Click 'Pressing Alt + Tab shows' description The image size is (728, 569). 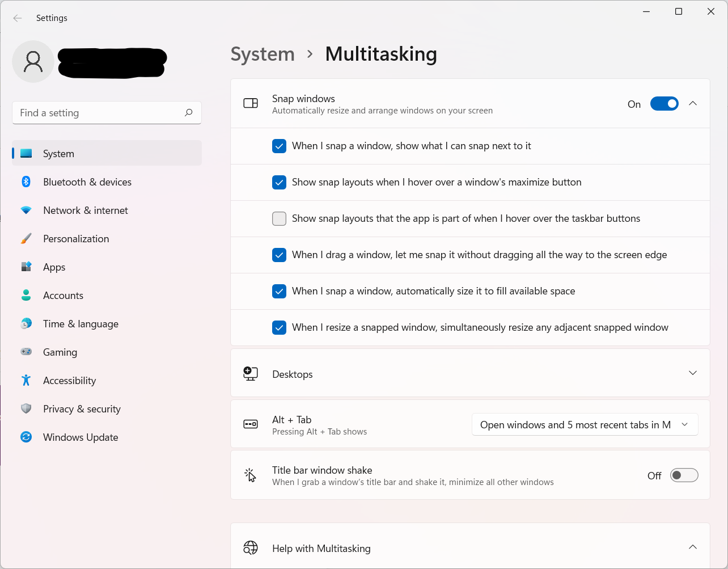(x=319, y=432)
